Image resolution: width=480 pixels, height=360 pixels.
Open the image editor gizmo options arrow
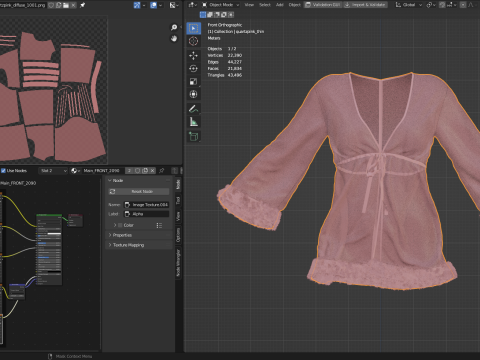144,5
